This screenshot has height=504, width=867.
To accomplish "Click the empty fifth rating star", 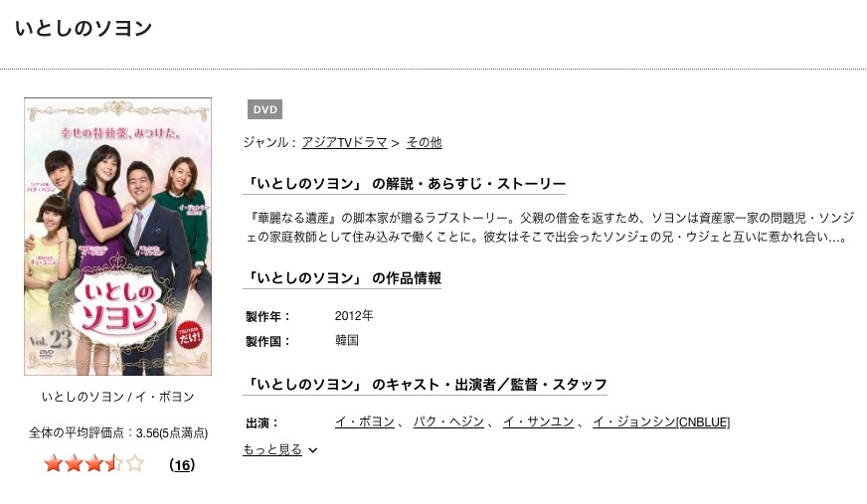I will click(x=135, y=463).
